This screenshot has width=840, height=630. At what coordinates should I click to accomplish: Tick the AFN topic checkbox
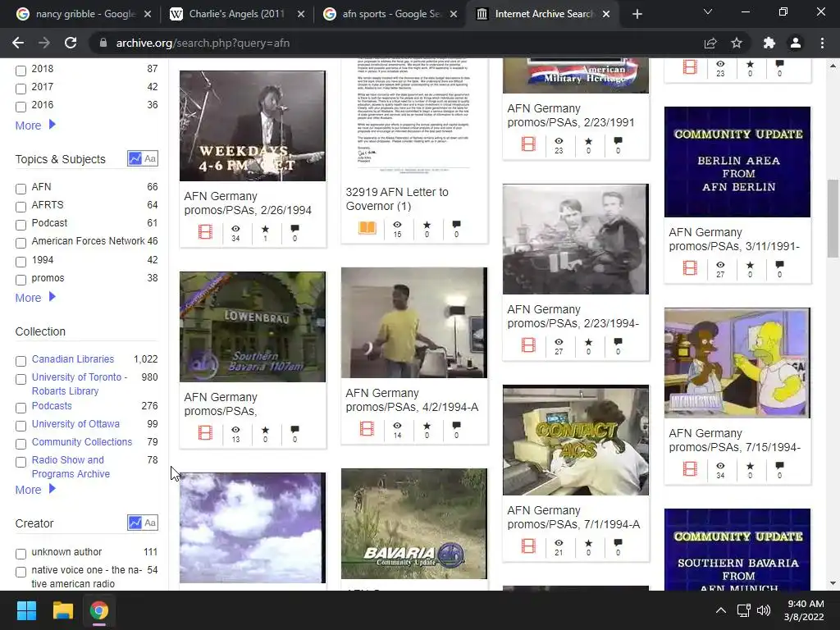click(x=21, y=189)
